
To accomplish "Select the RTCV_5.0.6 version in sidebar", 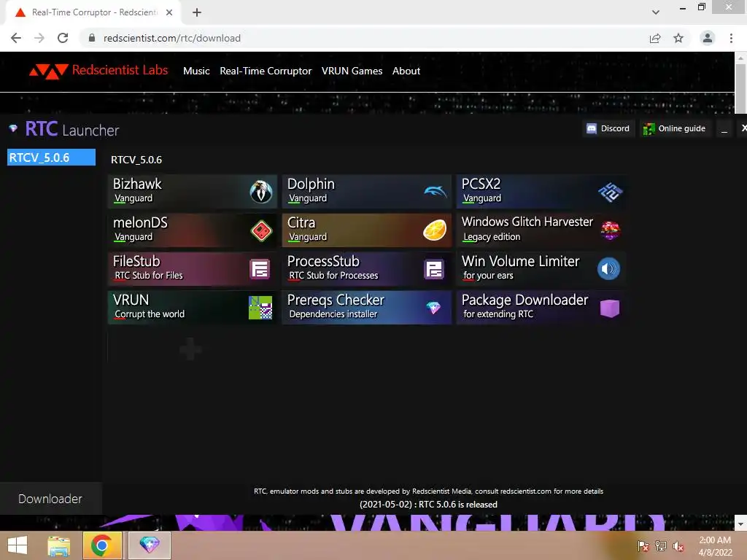I will [x=51, y=157].
